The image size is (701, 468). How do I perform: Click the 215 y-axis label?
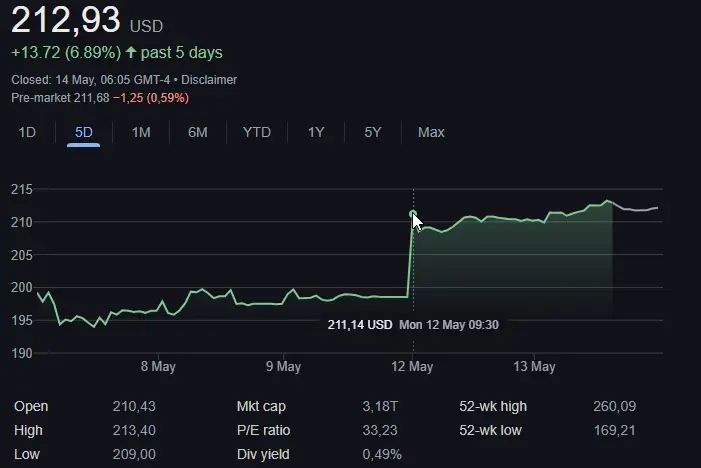coord(21,189)
